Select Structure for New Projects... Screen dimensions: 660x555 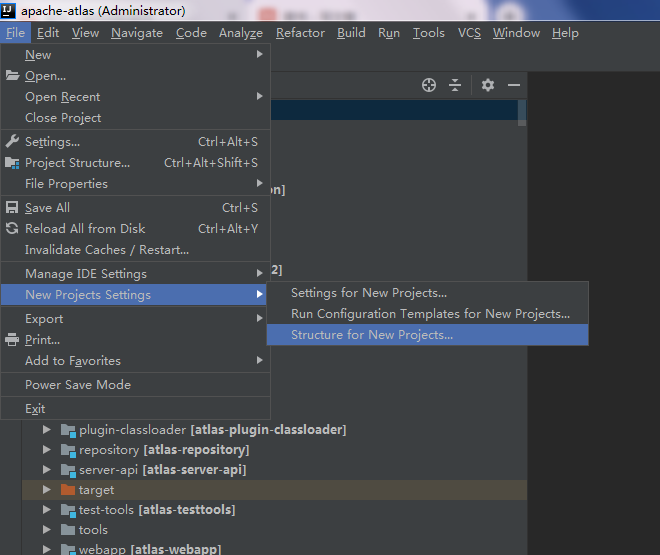click(428, 335)
